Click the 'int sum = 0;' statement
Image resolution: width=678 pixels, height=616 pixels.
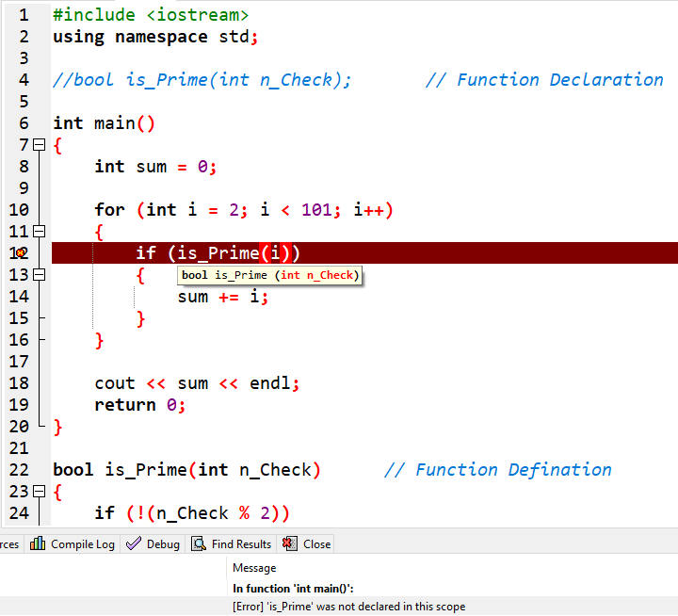155,167
